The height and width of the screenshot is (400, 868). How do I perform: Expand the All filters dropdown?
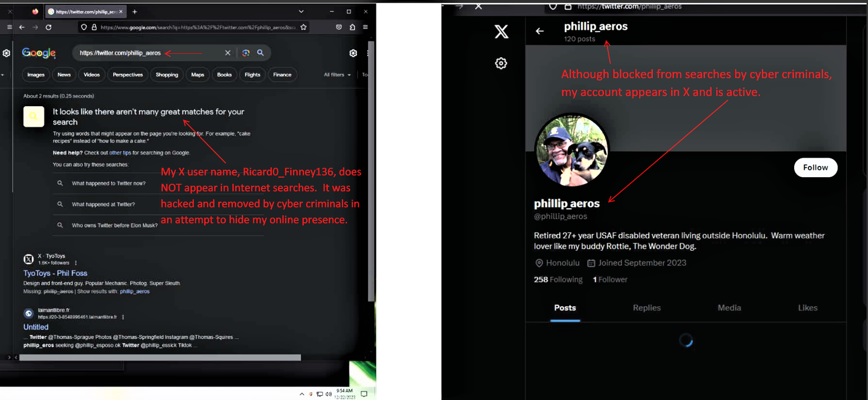coord(337,75)
